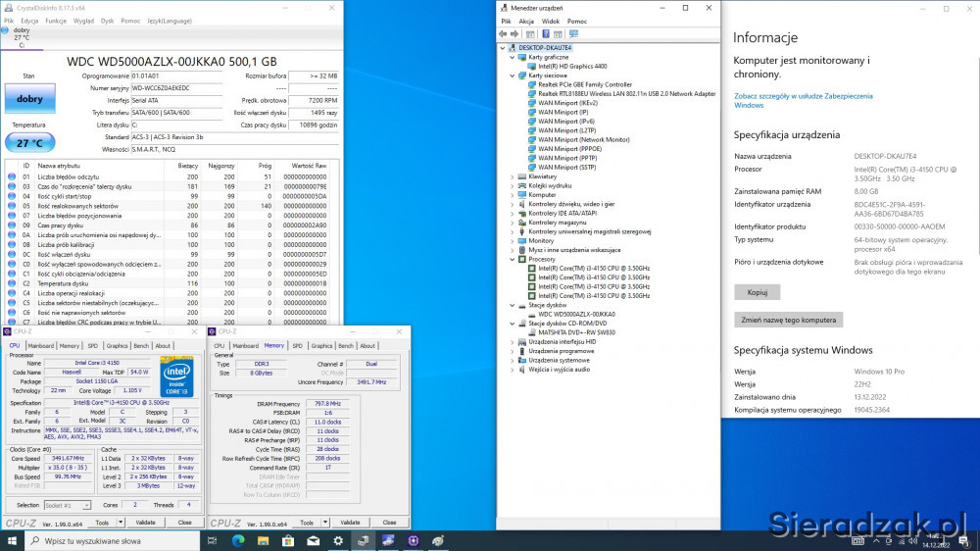Open Bench tab in CPU-Z processor window
980x551 pixels.
pyautogui.click(x=141, y=346)
